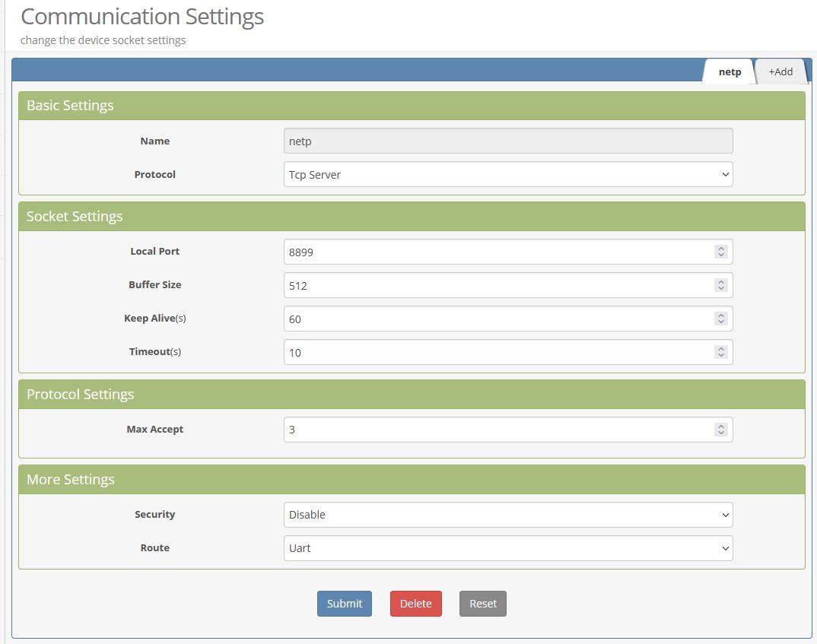Screen dimensions: 817x644
Task: Increment Buffer Size using spinner up arrow
Action: click(721, 282)
